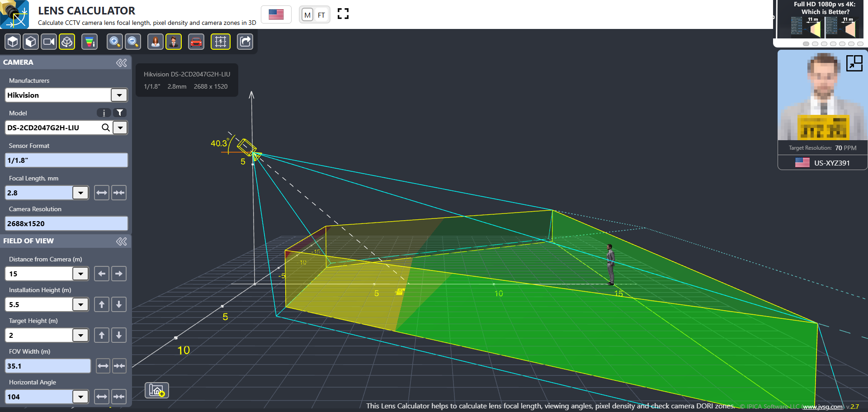Collapse the FIELD OF VIEW panel
The width and height of the screenshot is (868, 412).
tap(121, 241)
